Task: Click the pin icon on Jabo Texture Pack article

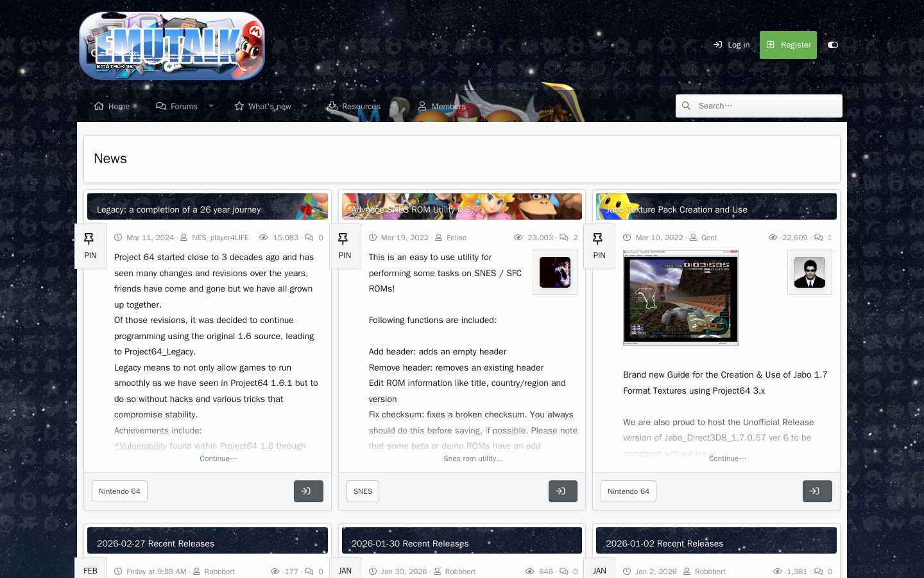Action: [x=598, y=239]
